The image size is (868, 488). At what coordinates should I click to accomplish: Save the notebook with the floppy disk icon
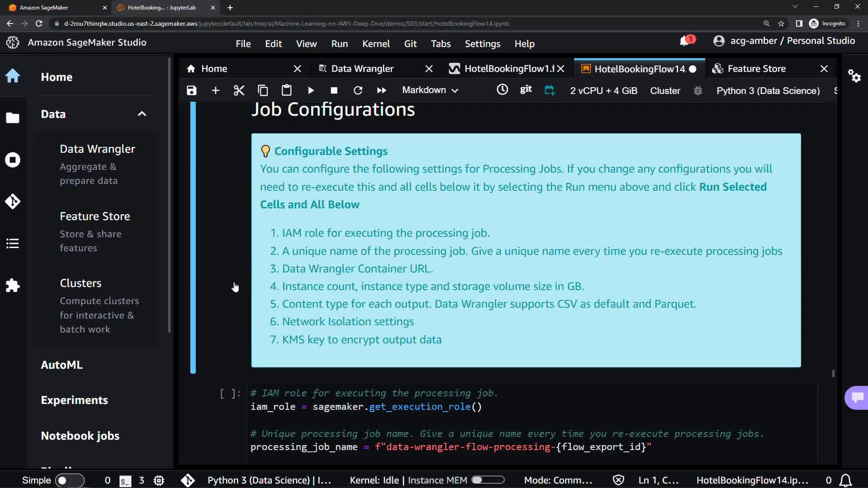click(192, 90)
